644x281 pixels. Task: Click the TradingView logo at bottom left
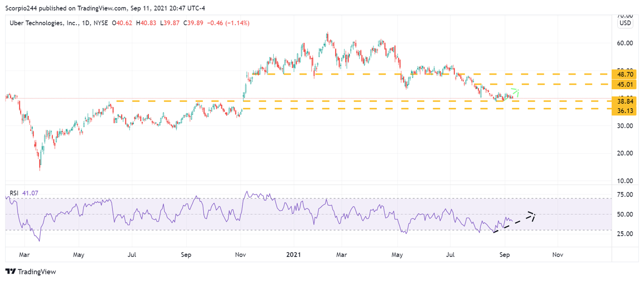pyautogui.click(x=31, y=271)
